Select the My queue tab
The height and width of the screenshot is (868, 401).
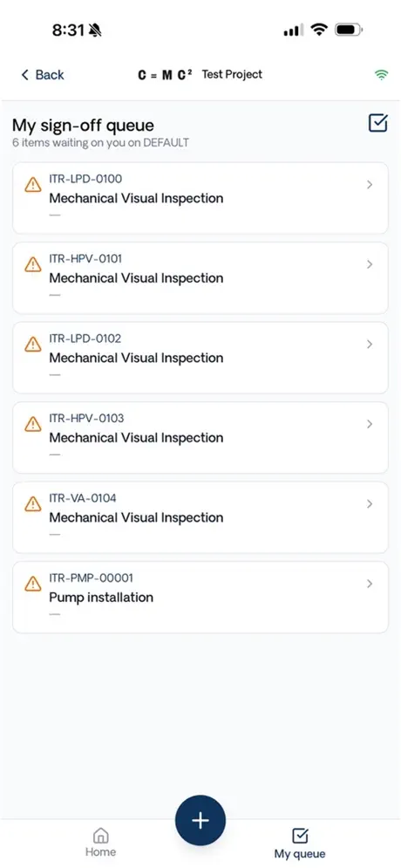point(300,843)
